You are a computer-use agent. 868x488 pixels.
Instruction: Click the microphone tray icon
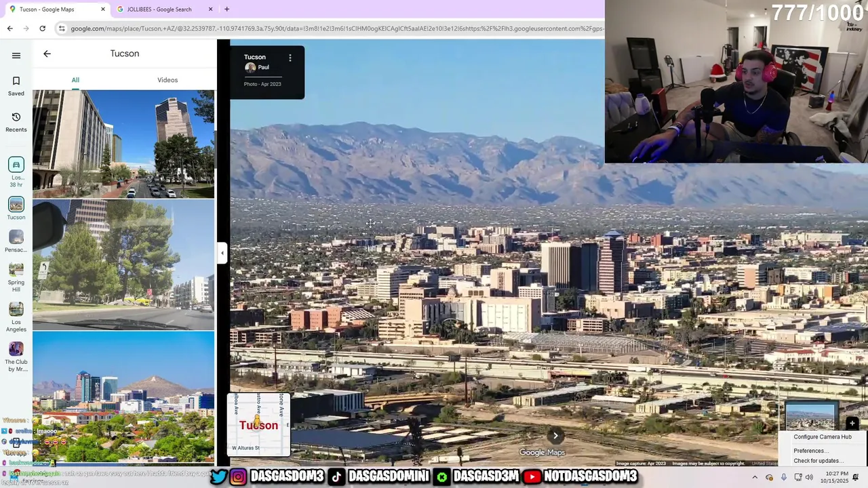click(783, 477)
